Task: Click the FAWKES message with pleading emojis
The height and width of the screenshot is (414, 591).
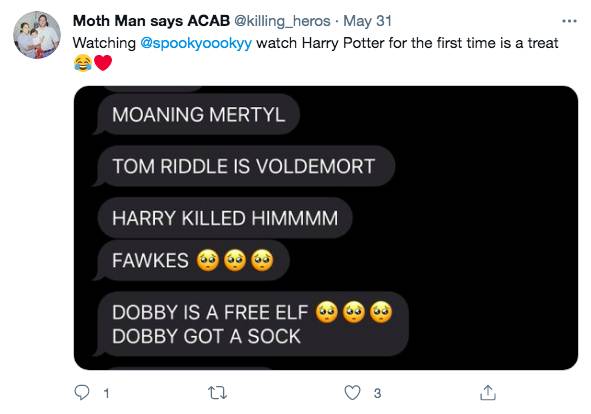Action: tap(193, 260)
